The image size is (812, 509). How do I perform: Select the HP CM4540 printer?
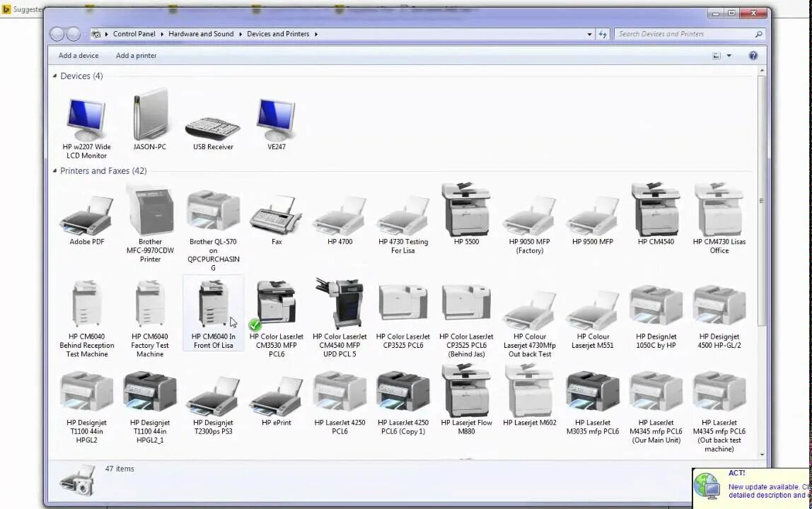656,213
